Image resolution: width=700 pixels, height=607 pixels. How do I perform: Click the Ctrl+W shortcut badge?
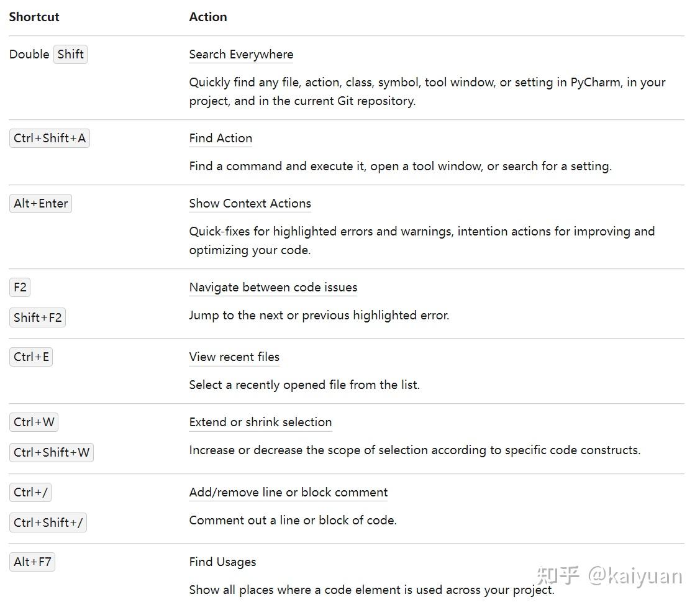click(x=34, y=422)
